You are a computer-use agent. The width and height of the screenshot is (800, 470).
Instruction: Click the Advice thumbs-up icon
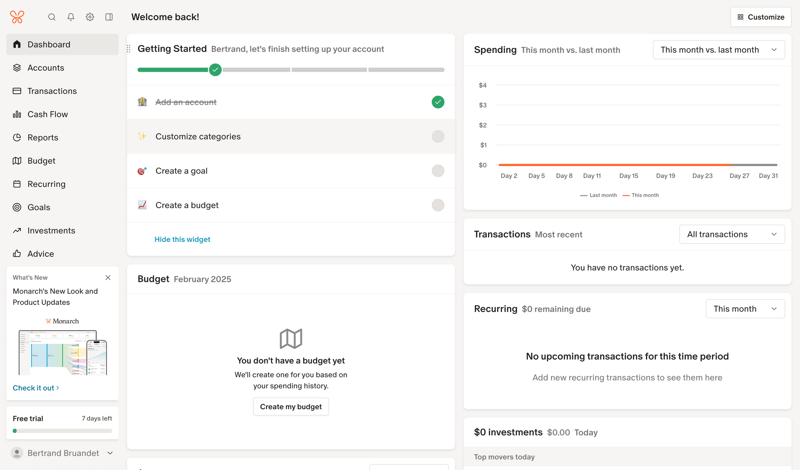17,254
